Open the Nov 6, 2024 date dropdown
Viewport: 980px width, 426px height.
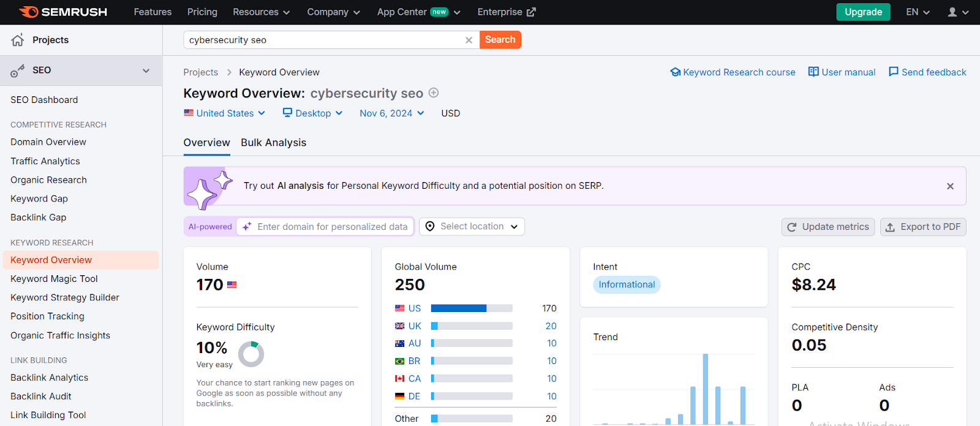[392, 113]
